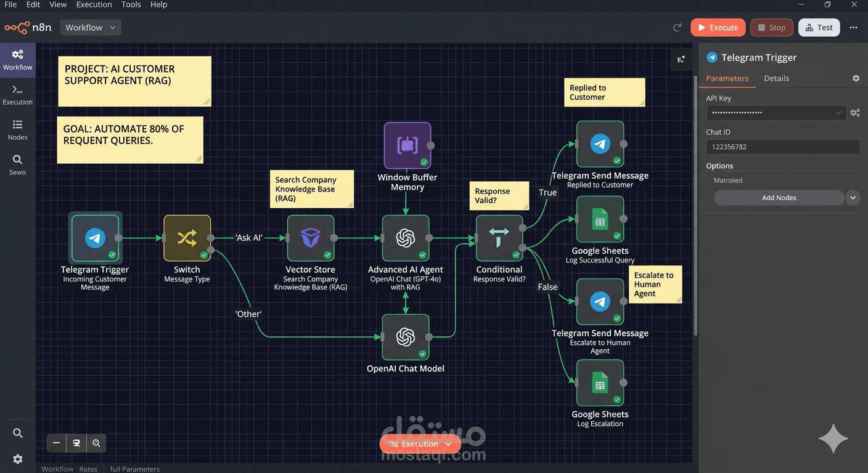Click the fit-to-view canvas button
The height and width of the screenshot is (473, 868).
[76, 443]
